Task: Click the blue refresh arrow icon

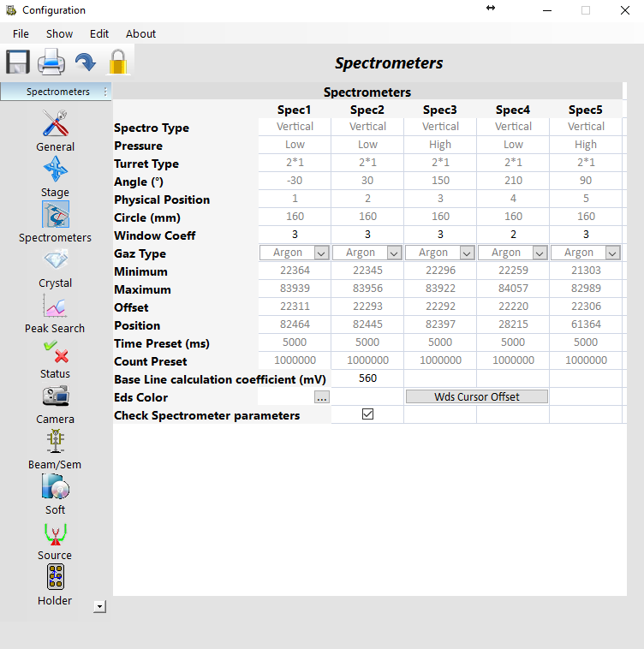Action: coord(85,63)
